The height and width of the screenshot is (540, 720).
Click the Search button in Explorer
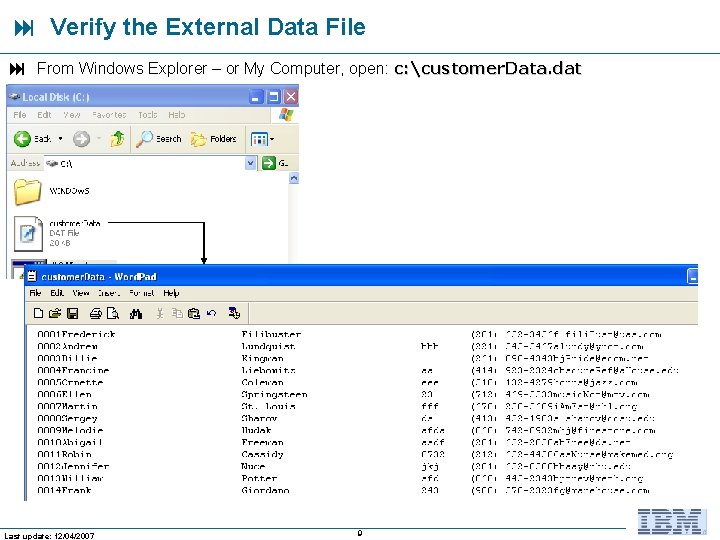(x=159, y=139)
